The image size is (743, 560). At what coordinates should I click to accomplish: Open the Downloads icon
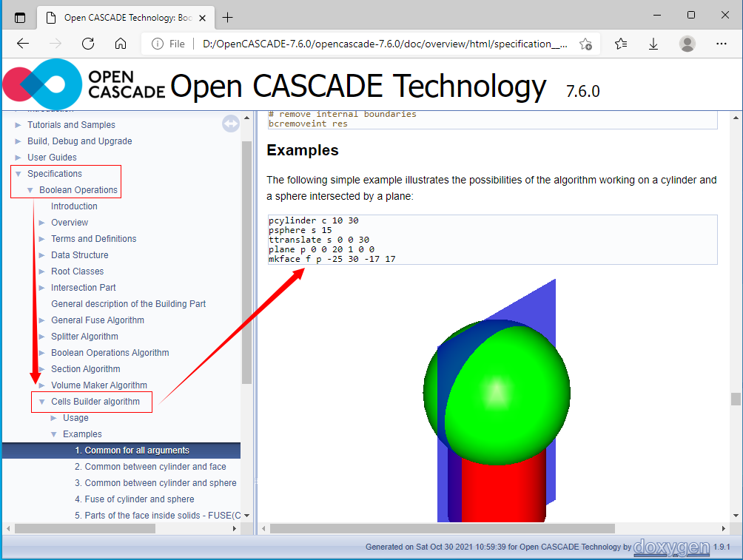coord(653,44)
